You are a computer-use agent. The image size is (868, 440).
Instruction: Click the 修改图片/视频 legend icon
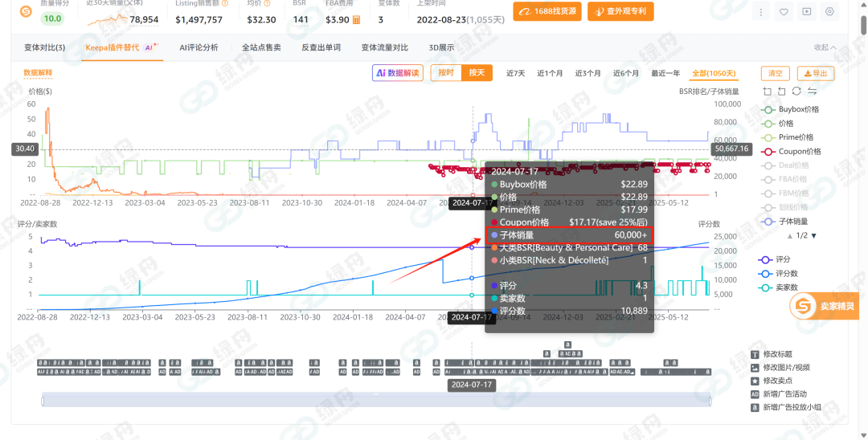[x=755, y=368]
